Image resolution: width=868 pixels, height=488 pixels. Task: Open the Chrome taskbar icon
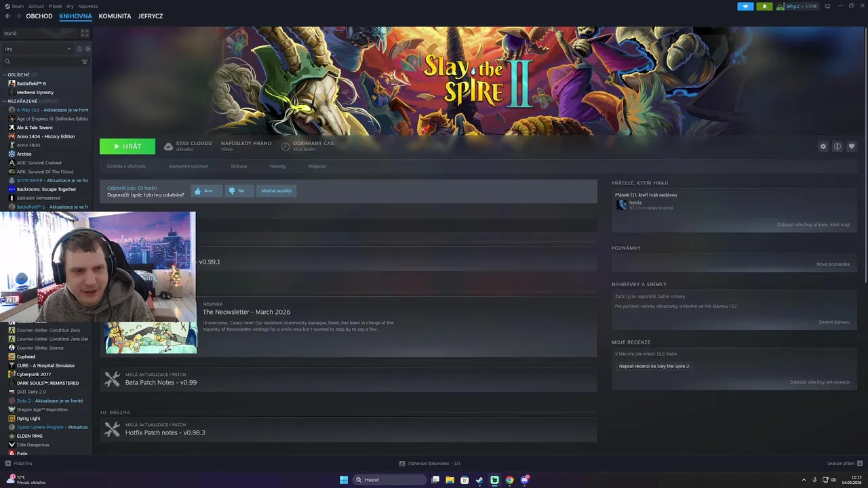click(x=509, y=480)
